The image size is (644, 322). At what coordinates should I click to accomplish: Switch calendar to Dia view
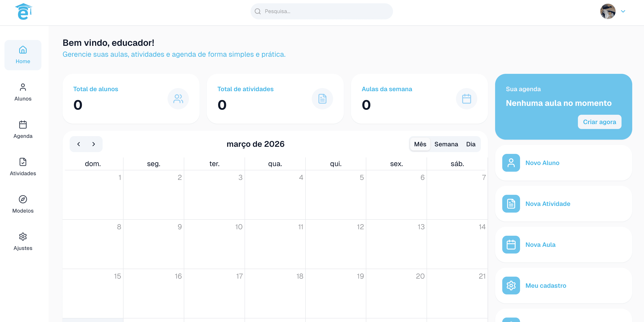pyautogui.click(x=471, y=144)
